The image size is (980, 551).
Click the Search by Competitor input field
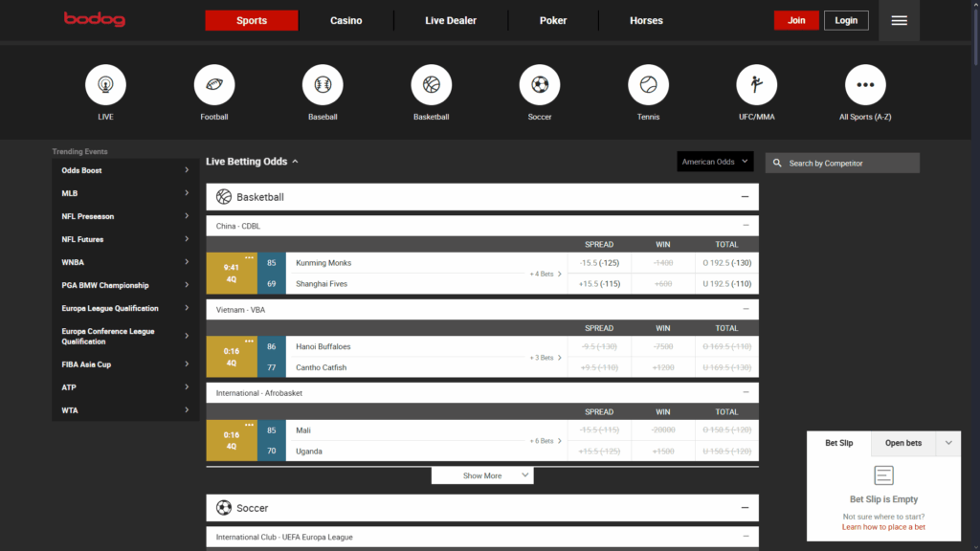pos(842,163)
